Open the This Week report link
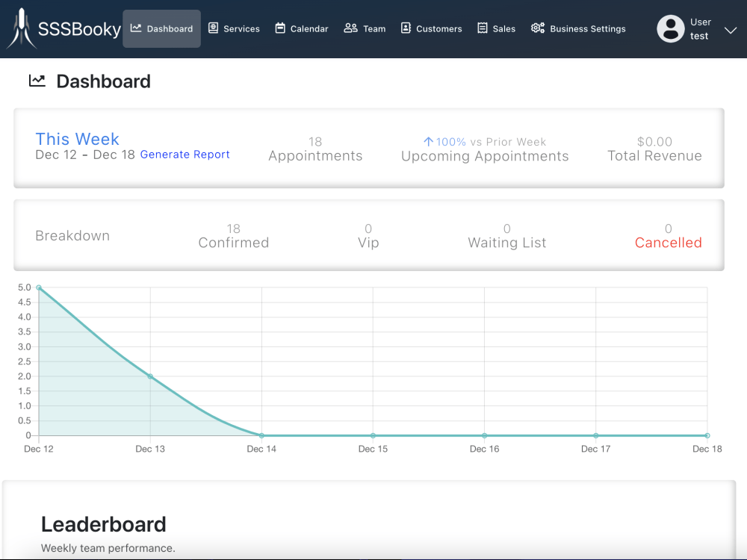 point(77,139)
